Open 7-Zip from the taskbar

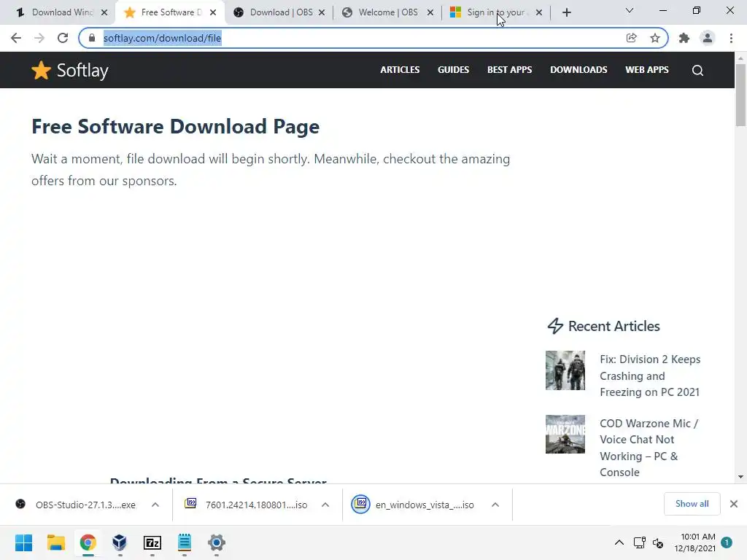pos(152,542)
